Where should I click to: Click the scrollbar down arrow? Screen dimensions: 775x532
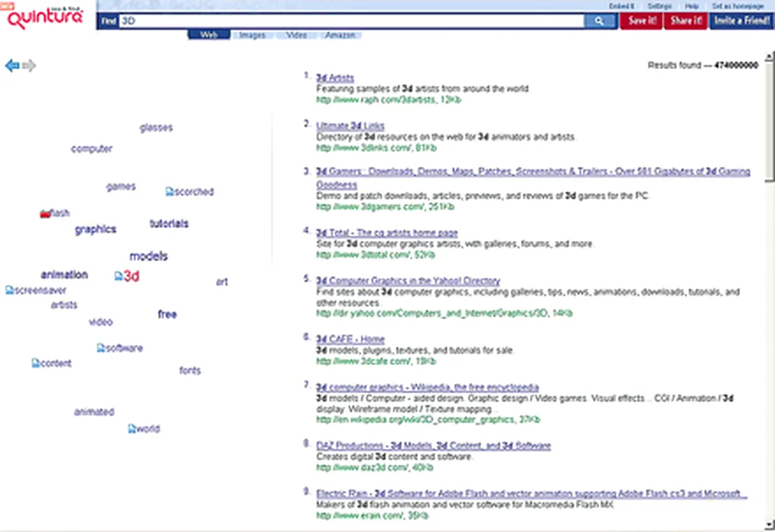click(x=769, y=524)
